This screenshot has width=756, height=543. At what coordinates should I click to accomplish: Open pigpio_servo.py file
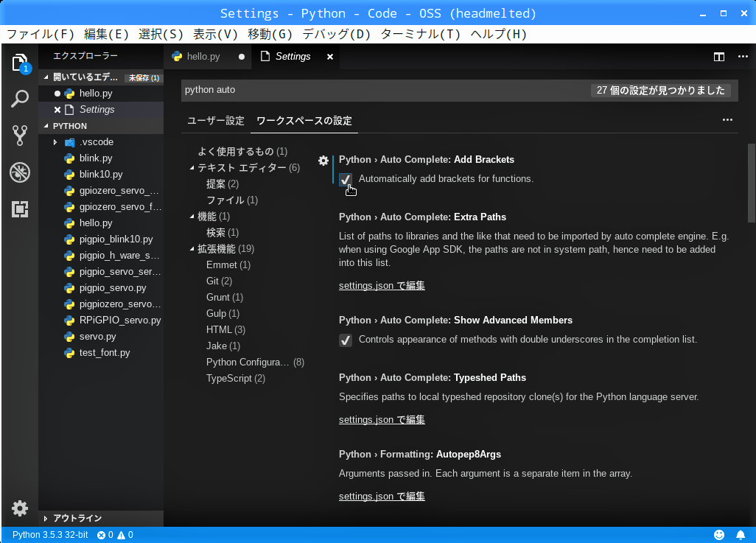coord(112,288)
